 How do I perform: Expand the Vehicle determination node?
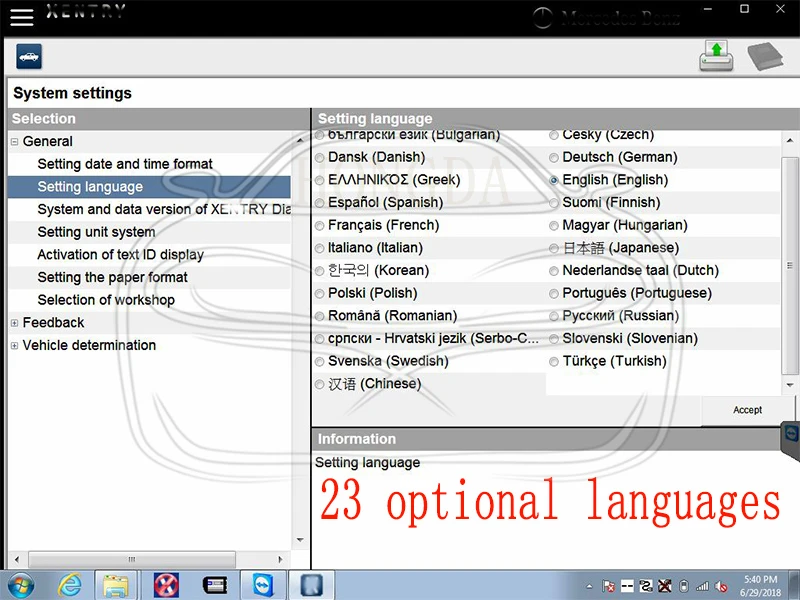14,345
